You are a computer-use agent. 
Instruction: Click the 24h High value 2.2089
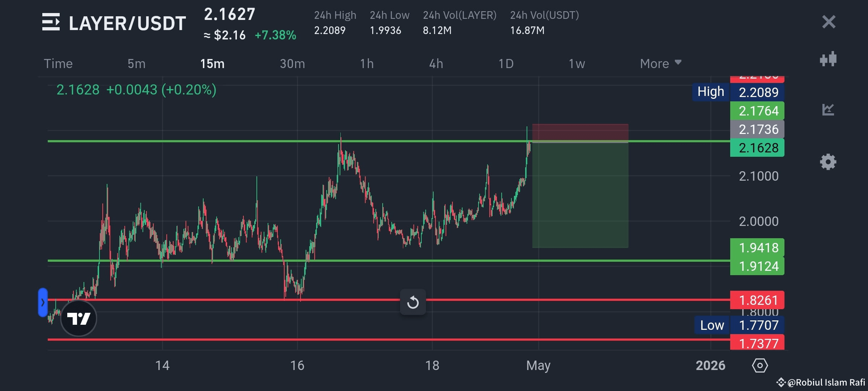tap(330, 30)
